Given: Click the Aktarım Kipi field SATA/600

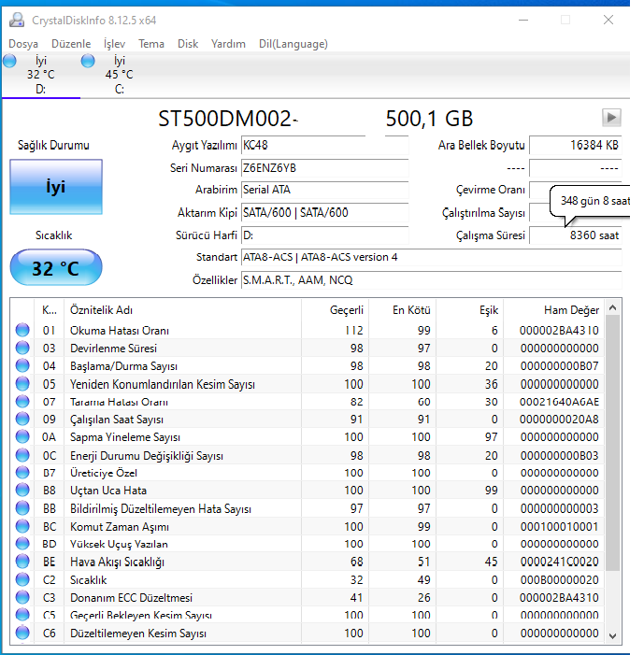Looking at the screenshot, I should click(x=324, y=213).
